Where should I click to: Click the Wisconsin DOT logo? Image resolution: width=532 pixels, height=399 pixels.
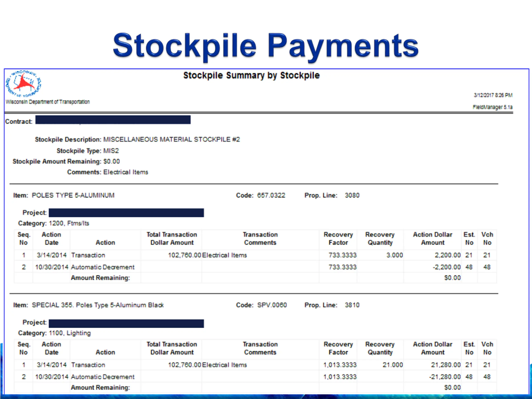(x=23, y=84)
